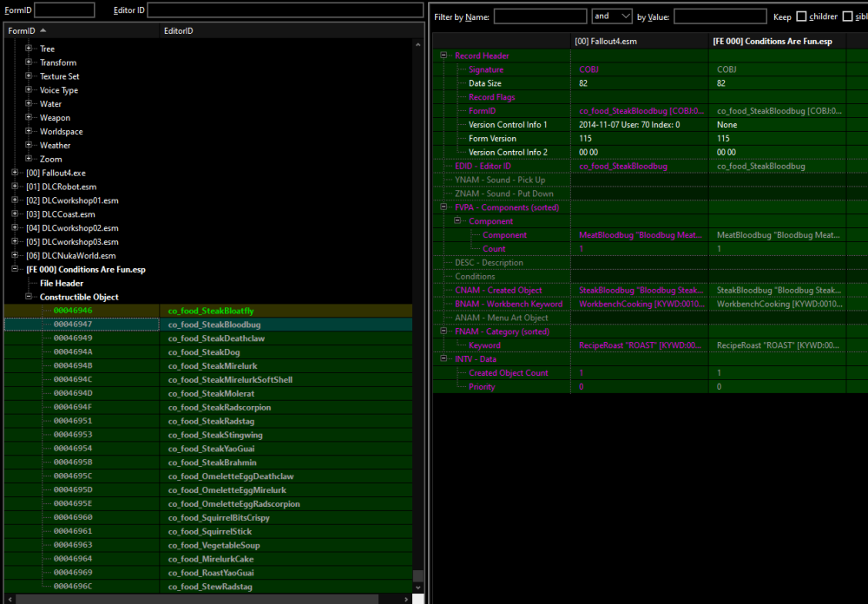Expand the [01] DLCRobot.esm node
This screenshot has width=868, height=604.
[15, 187]
